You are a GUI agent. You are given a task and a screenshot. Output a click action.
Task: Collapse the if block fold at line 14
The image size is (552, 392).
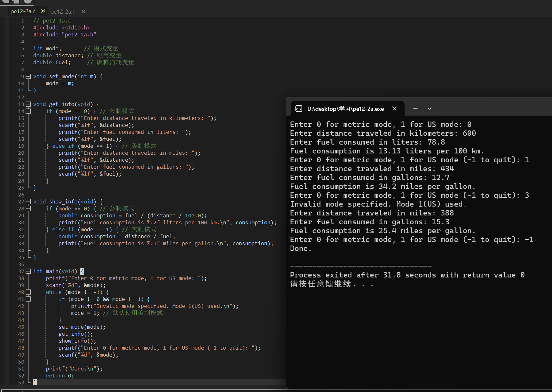pos(28,111)
